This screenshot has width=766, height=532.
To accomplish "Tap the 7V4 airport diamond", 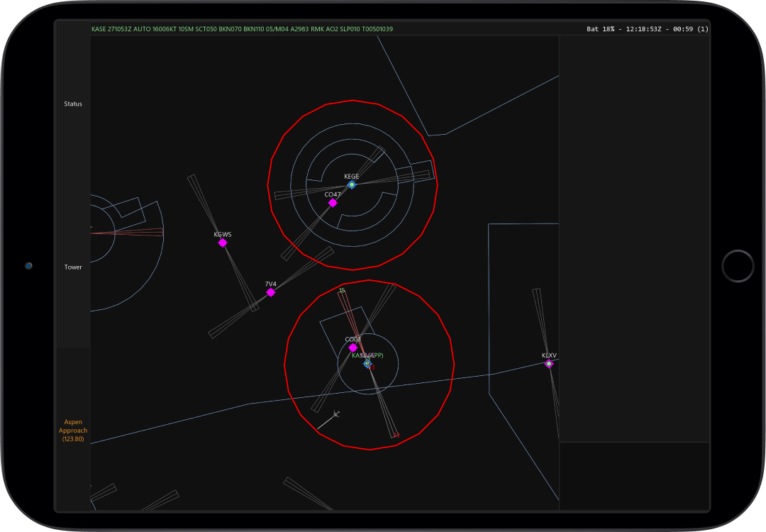I will [271, 292].
